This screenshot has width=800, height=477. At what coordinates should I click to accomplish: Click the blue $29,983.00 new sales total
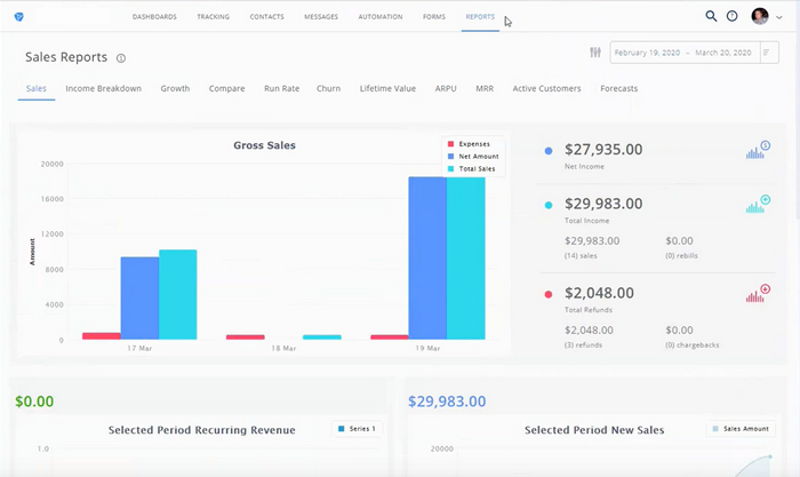[x=447, y=401]
